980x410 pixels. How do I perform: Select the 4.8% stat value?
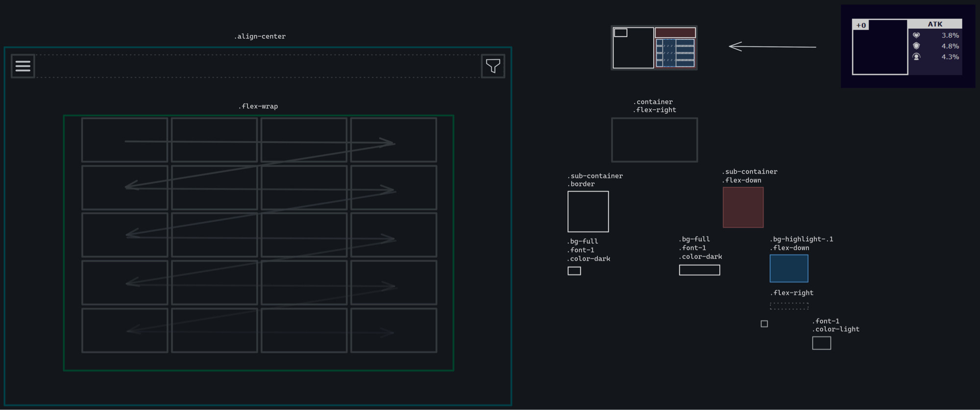click(950, 46)
